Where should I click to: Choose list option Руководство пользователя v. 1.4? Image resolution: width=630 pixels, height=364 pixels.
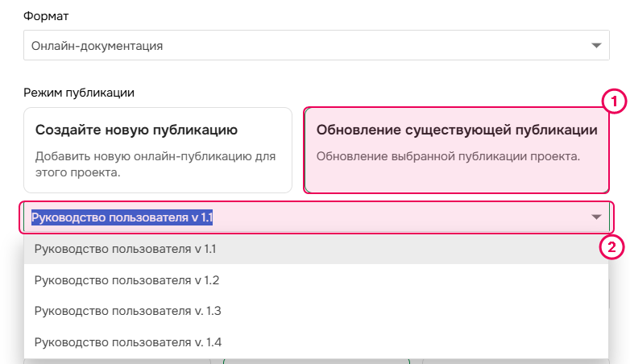point(316,342)
